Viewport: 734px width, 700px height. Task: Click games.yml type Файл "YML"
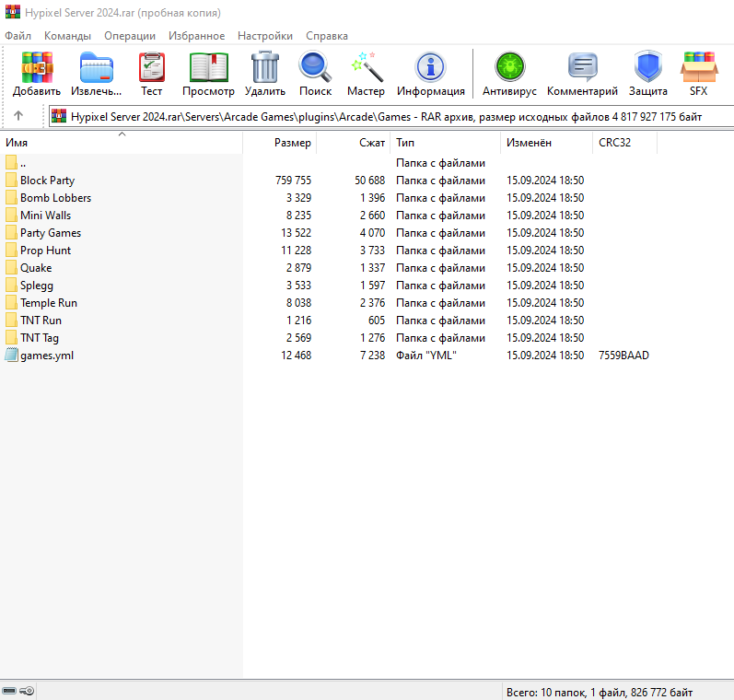(x=426, y=356)
